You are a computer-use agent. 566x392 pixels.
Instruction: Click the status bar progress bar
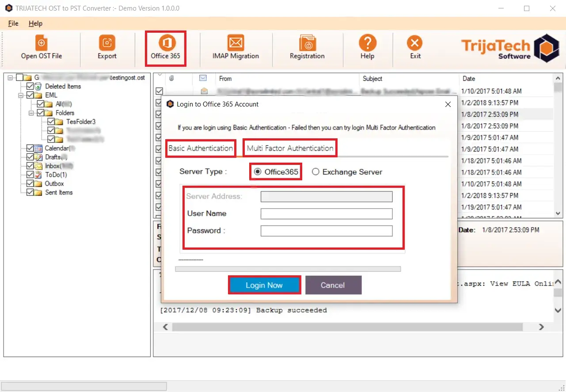[84, 386]
